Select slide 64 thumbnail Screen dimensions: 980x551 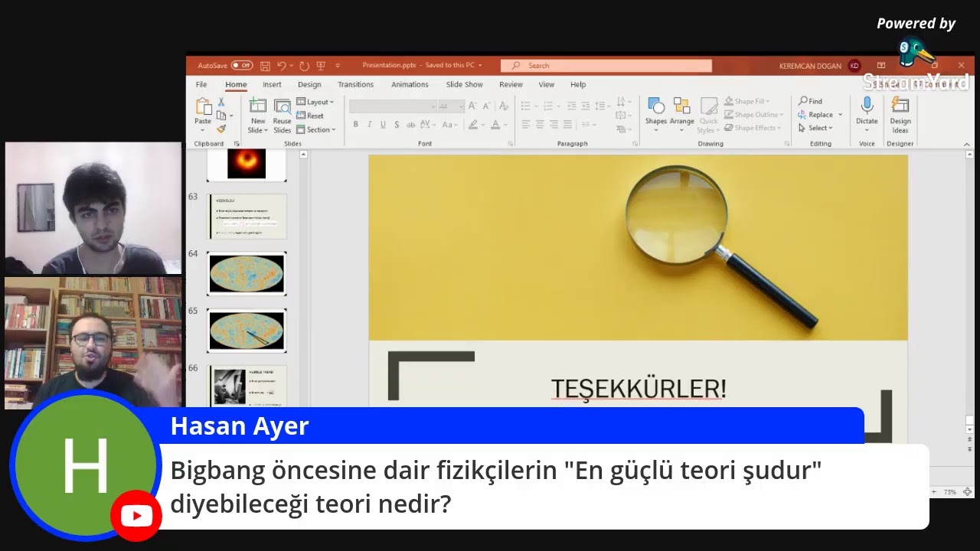pos(247,273)
